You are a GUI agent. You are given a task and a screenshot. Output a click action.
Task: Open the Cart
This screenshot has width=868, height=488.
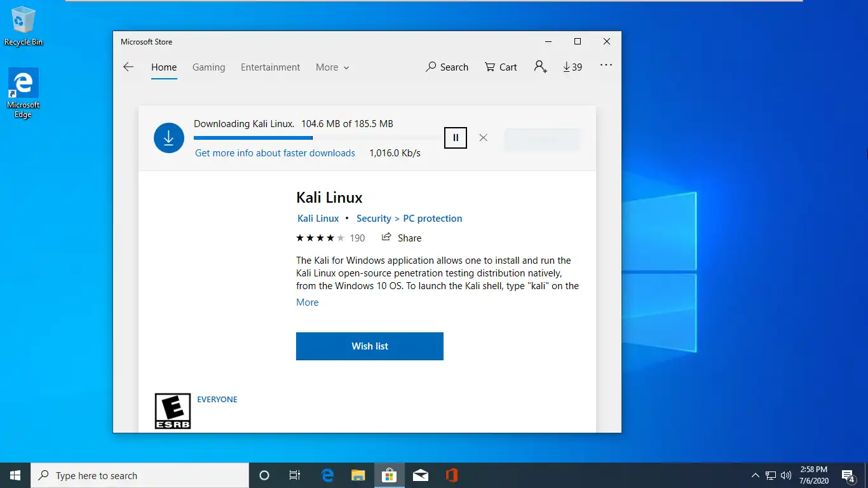click(501, 67)
